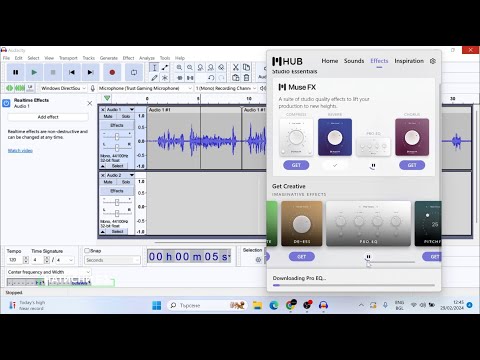The width and height of the screenshot is (480, 360).
Task: Click the Delete trash icon in the toolbar
Action: pyautogui.click(x=246, y=78)
